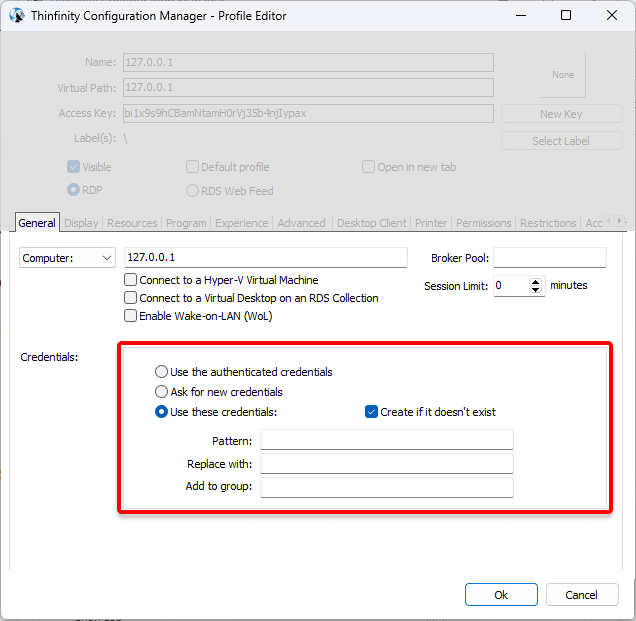This screenshot has width=636, height=621.
Task: Select Use the authenticated credentials option
Action: (x=161, y=372)
